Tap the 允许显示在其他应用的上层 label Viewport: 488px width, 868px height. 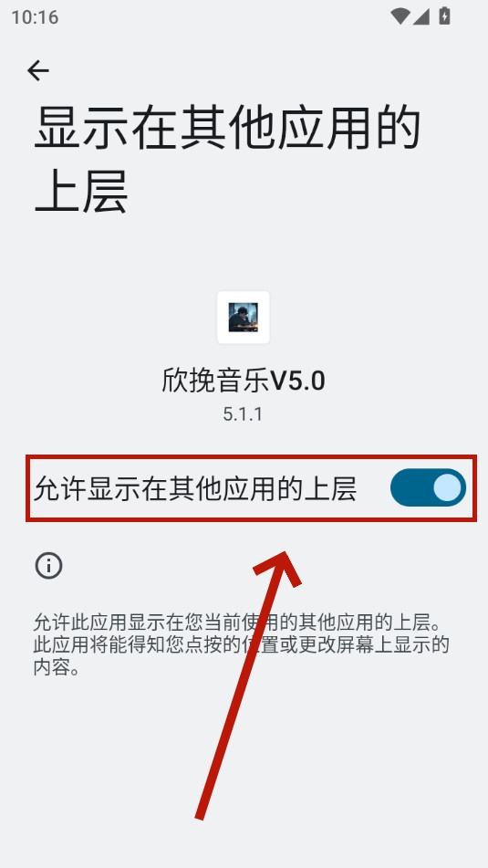pyautogui.click(x=195, y=489)
